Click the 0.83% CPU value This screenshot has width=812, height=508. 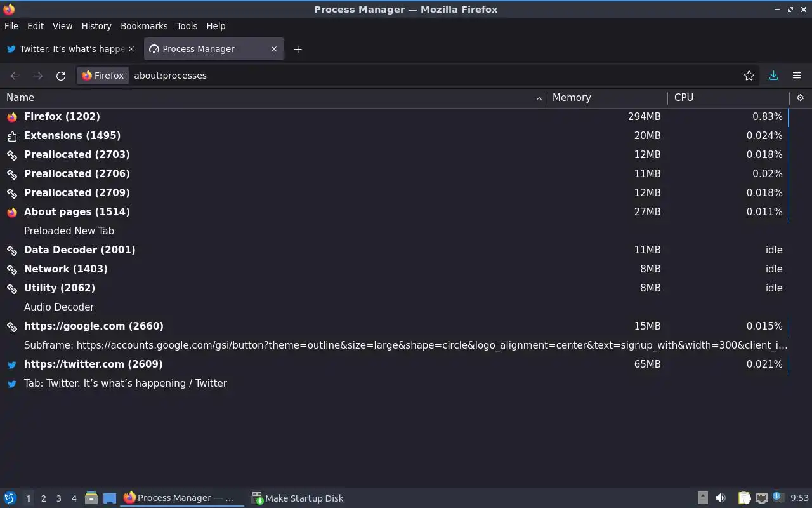click(767, 117)
